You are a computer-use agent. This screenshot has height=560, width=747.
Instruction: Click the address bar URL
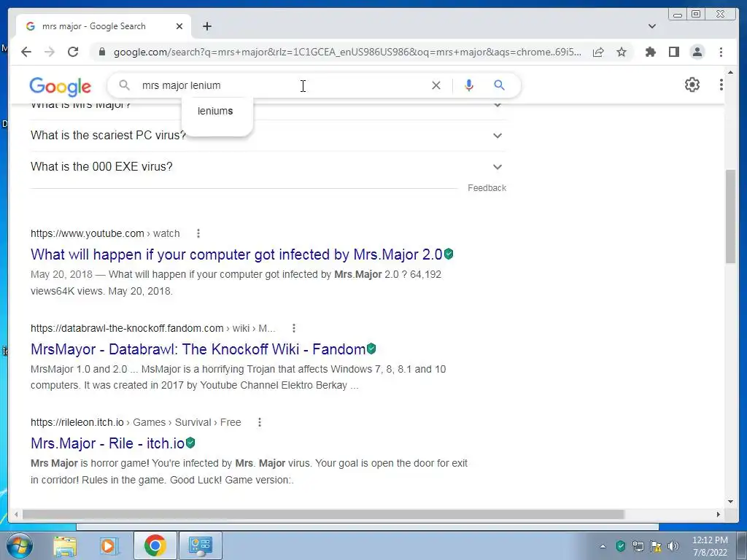click(347, 52)
